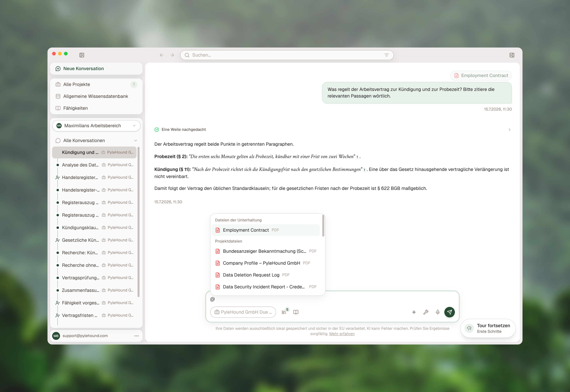Open search filter options icon

point(386,55)
